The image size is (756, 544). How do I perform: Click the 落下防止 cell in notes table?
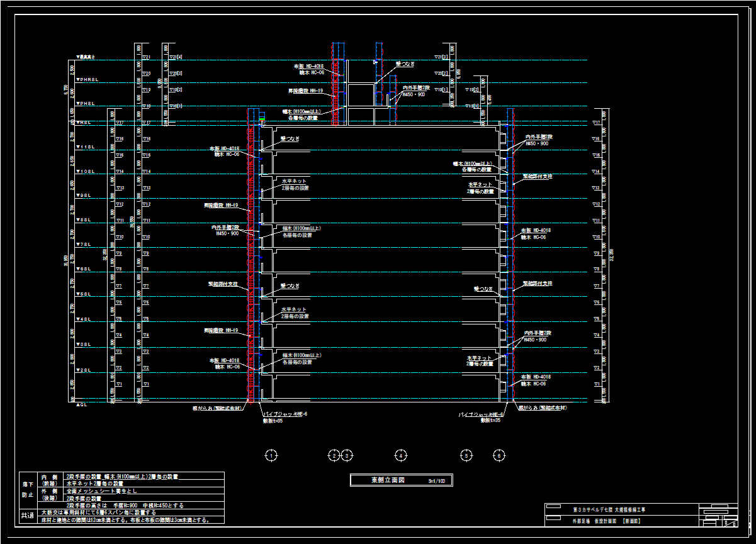pyautogui.click(x=28, y=490)
